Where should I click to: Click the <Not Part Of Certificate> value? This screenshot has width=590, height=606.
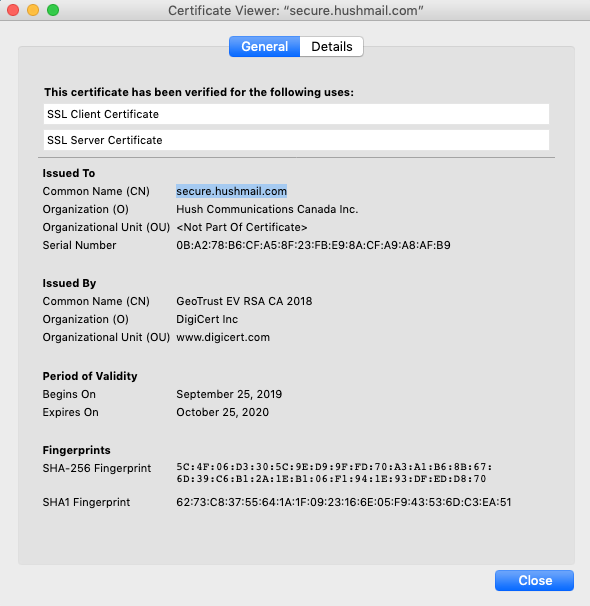click(x=242, y=227)
